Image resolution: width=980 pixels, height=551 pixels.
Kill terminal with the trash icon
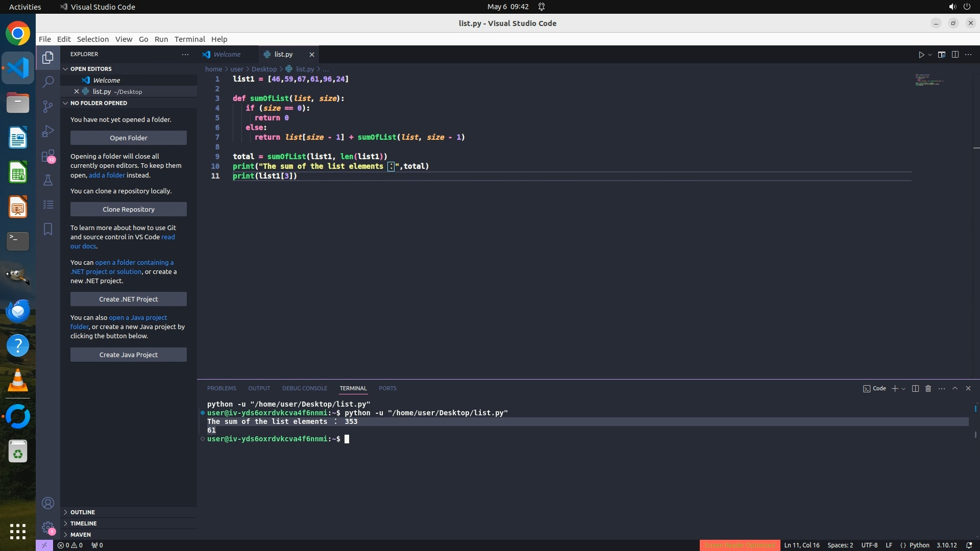coord(928,389)
